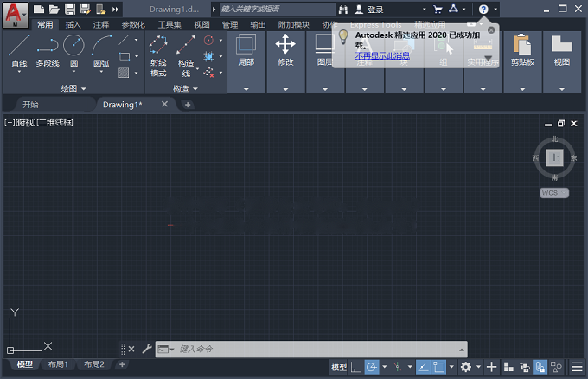Switch to the 布局1 layout tab
This screenshot has width=588, height=379.
click(x=58, y=364)
